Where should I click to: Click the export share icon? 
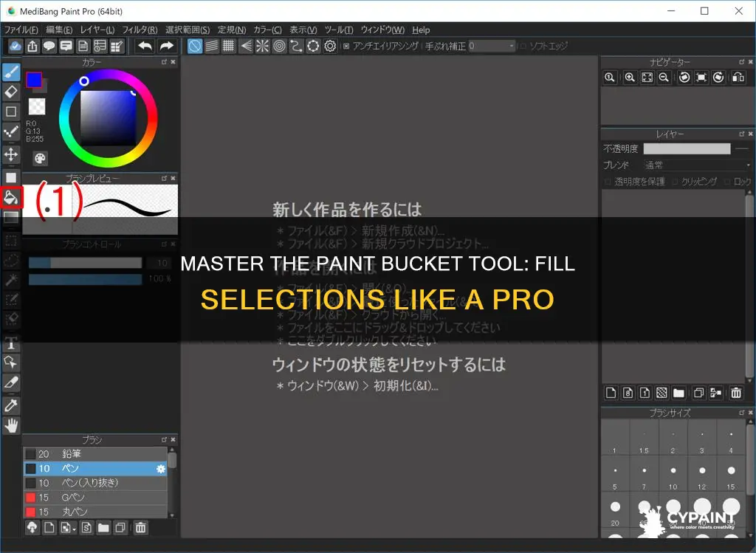pyautogui.click(x=32, y=47)
